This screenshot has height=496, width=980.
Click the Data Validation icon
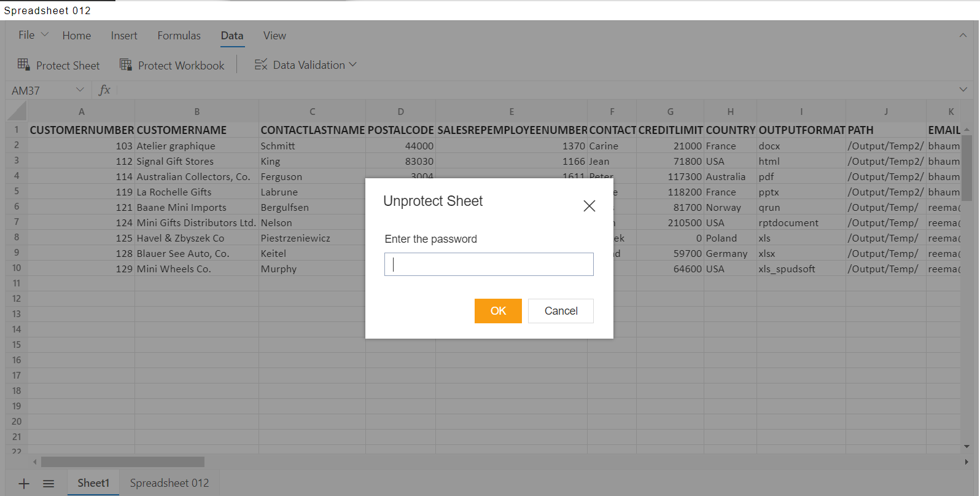pos(261,65)
